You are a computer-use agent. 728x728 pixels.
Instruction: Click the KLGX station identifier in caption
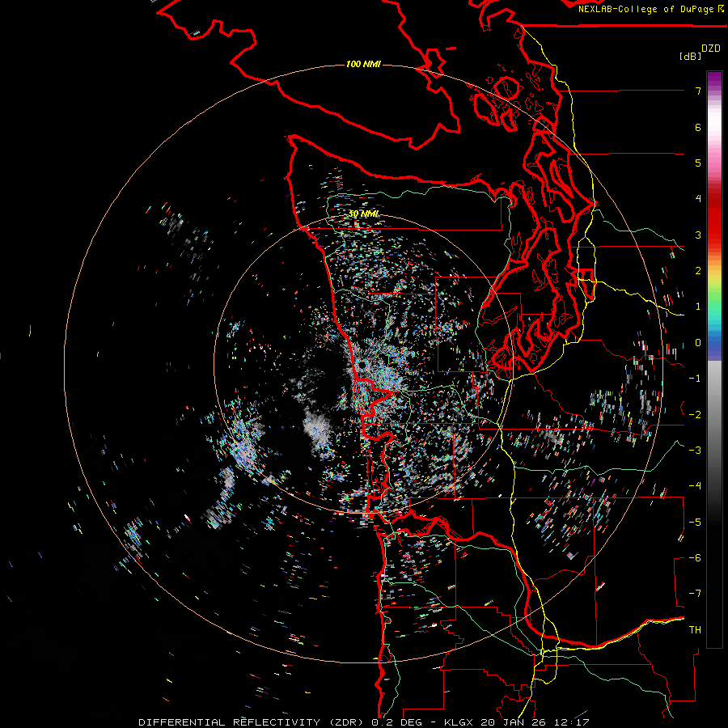(459, 722)
